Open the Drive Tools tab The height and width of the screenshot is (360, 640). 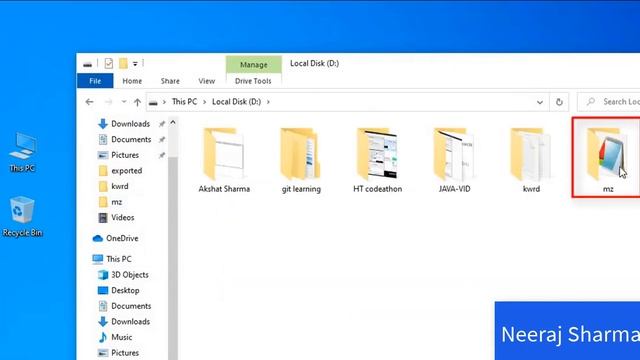point(253,81)
